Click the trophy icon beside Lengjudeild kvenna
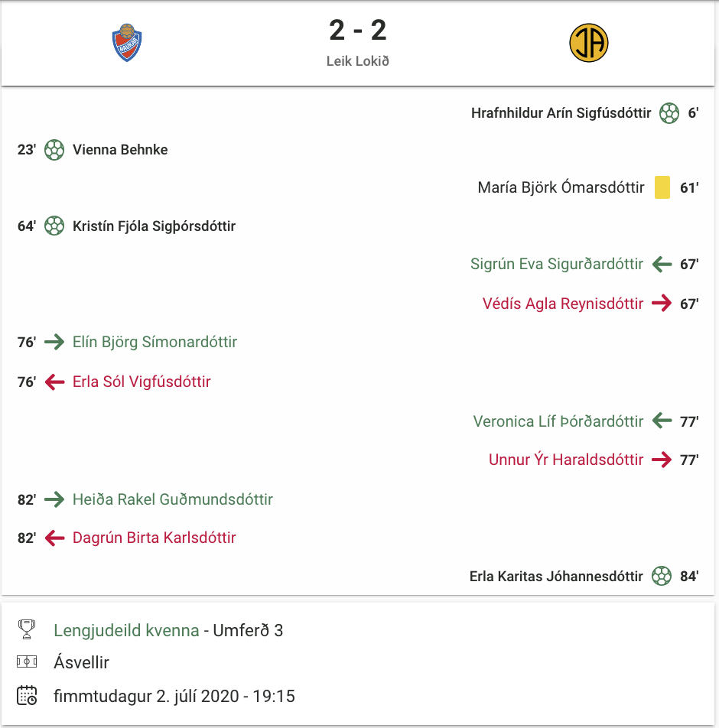 coord(27,629)
